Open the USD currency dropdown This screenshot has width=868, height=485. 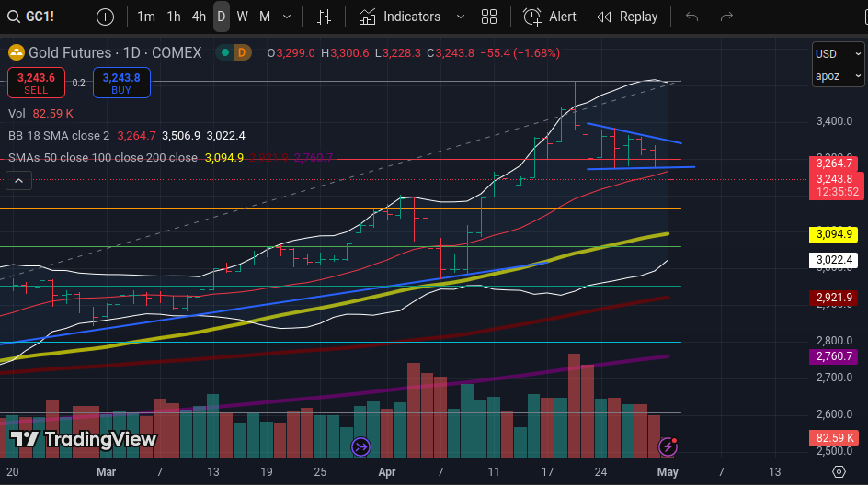(x=837, y=53)
